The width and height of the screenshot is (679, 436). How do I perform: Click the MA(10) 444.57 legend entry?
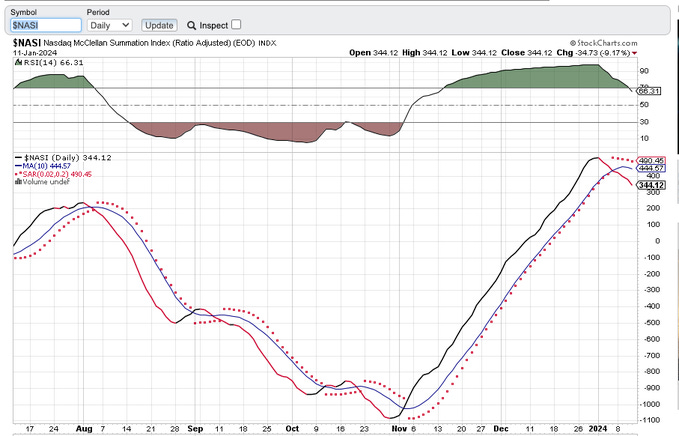point(42,166)
